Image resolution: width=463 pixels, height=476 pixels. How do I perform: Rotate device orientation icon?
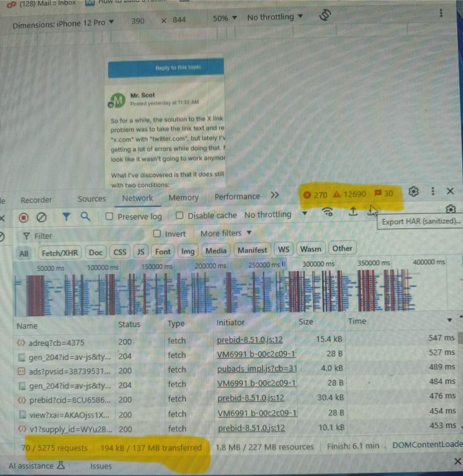coord(325,15)
